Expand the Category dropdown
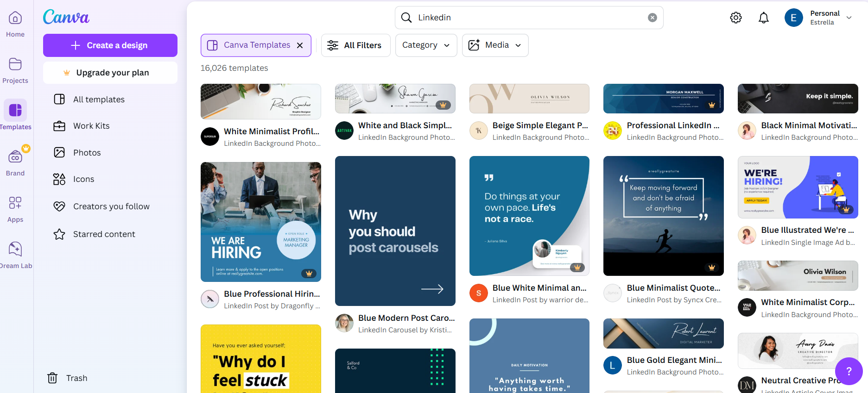 point(426,45)
